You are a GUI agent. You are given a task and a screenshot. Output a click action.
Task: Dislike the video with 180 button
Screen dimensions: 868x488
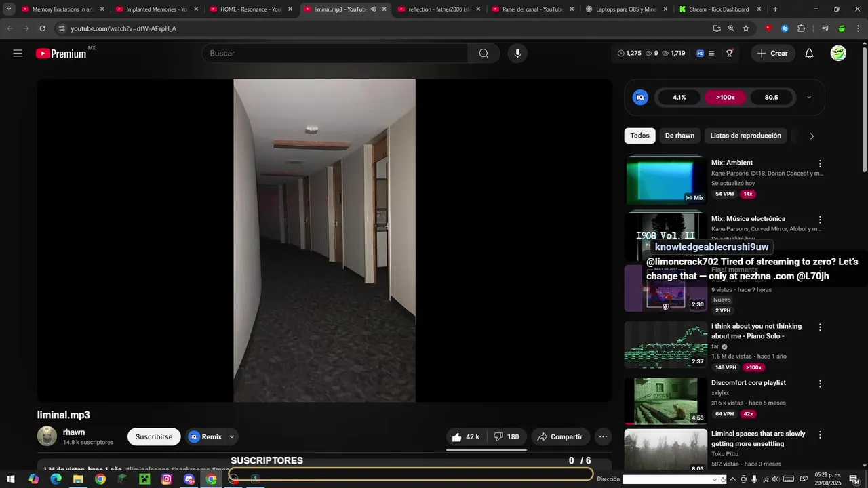(506, 437)
